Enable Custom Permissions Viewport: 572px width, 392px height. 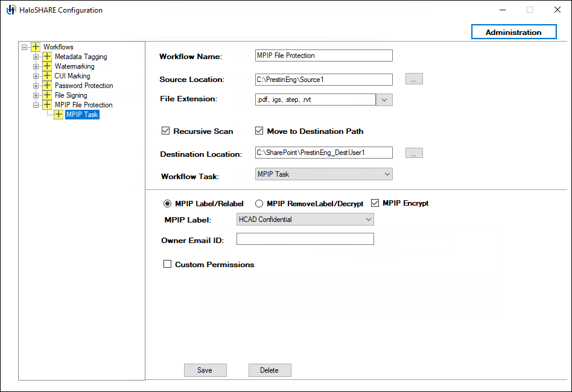(x=168, y=264)
